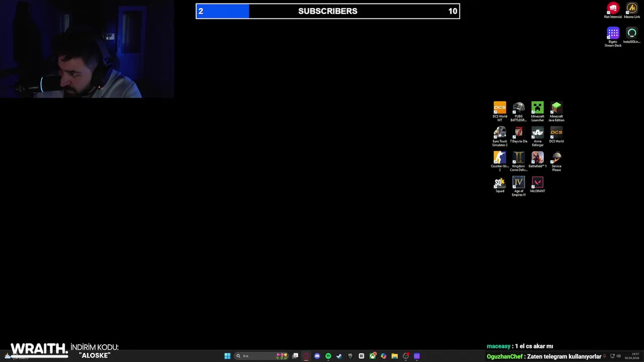Open Kingdom Come Deliverance shortcut
Screen dimensions: 644x362
(x=519, y=161)
